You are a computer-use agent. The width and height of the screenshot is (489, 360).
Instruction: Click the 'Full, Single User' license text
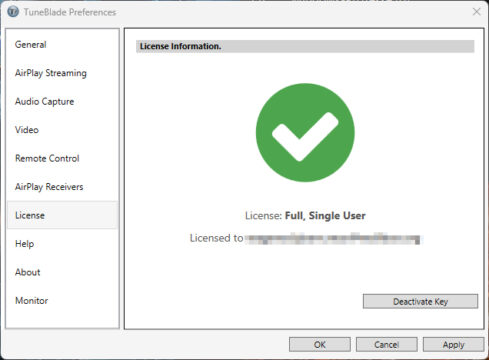tap(325, 216)
